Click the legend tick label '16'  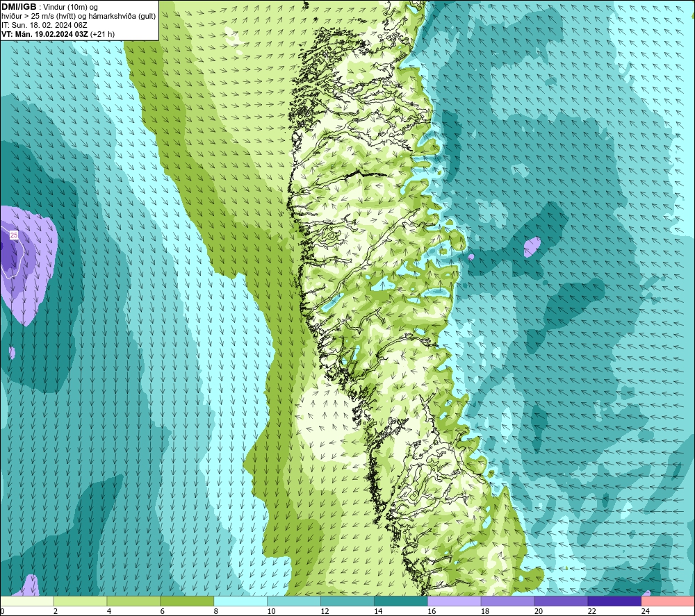[x=432, y=611]
